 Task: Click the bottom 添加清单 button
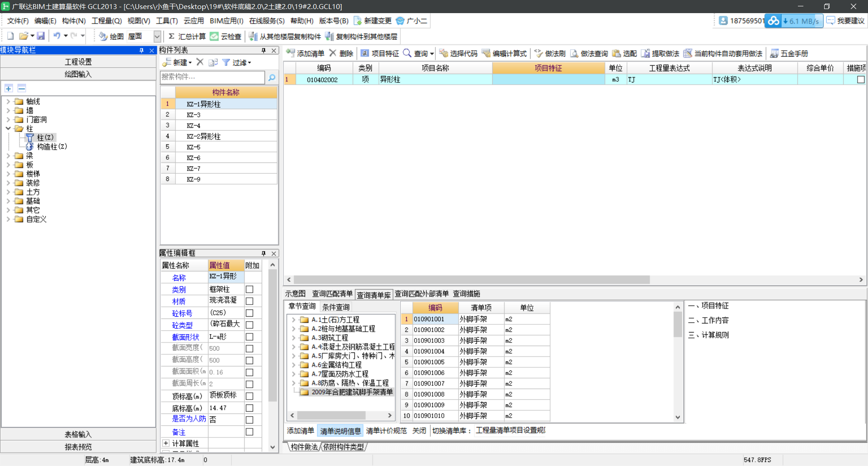(x=301, y=431)
